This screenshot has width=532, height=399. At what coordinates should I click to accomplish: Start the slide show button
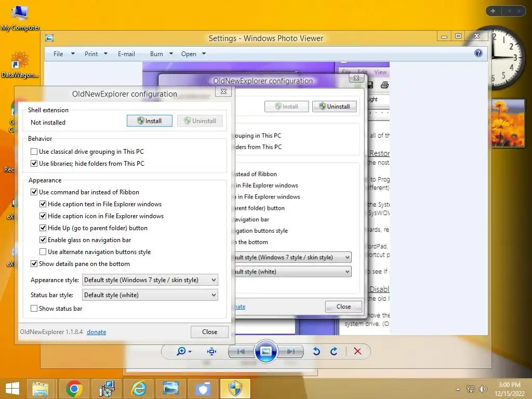click(265, 351)
